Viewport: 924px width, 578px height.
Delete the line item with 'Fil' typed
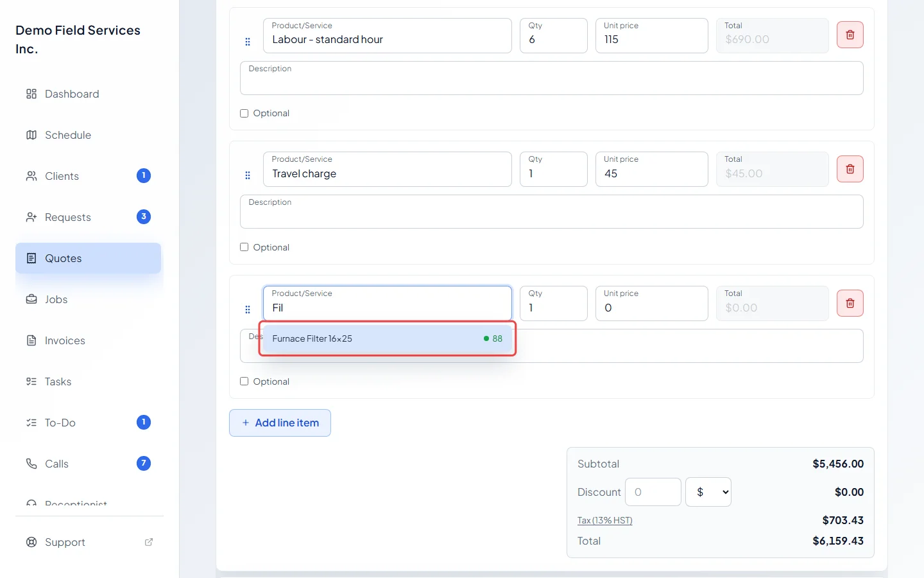pos(850,303)
